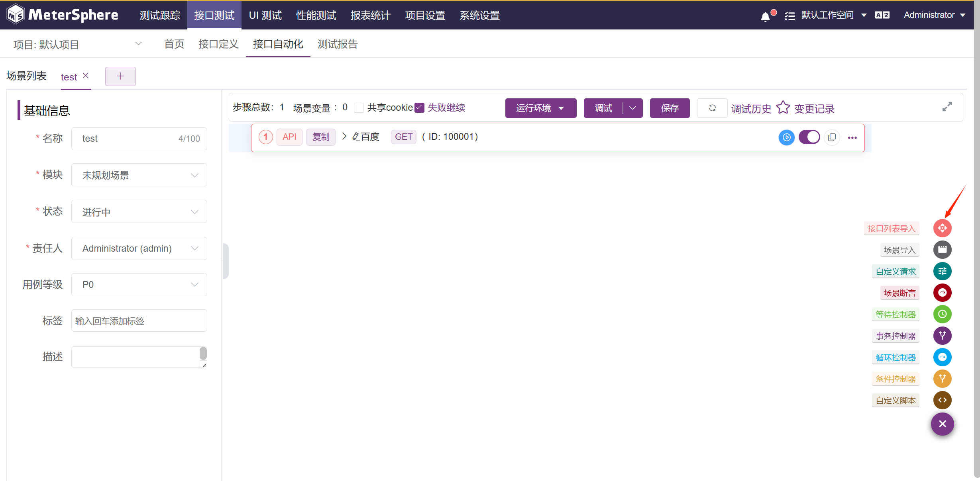The image size is (980, 481).
Task: Click the 保存 button
Action: (670, 108)
